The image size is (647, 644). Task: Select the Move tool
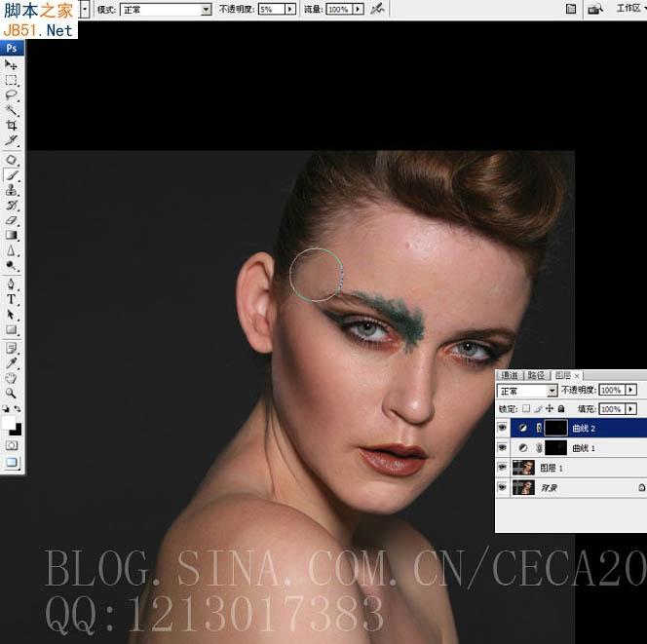tap(11, 64)
